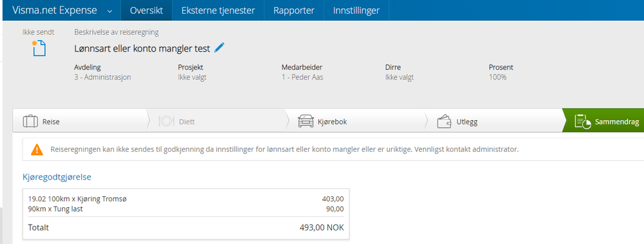Go to the Rapporter menu
This screenshot has width=644, height=244.
[294, 10]
